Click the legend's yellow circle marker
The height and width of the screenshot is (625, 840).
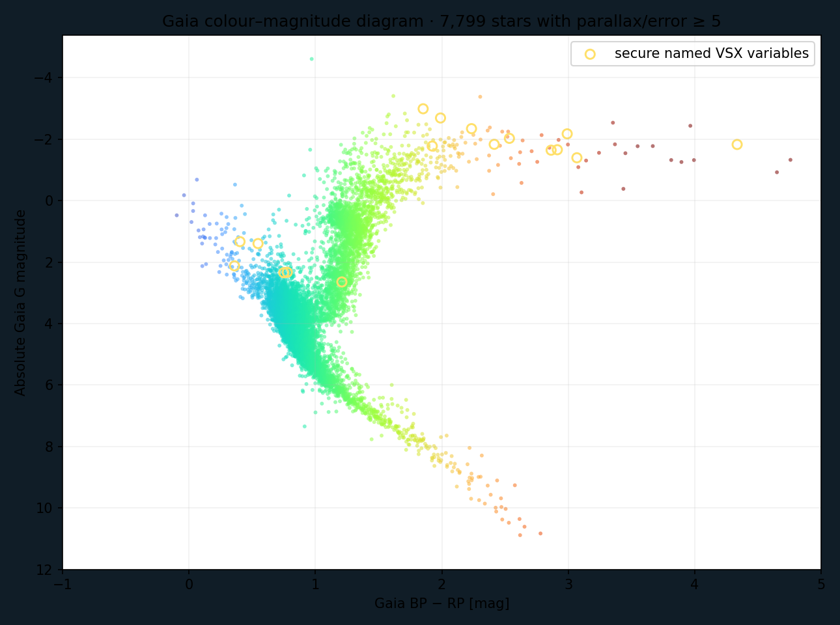point(590,54)
